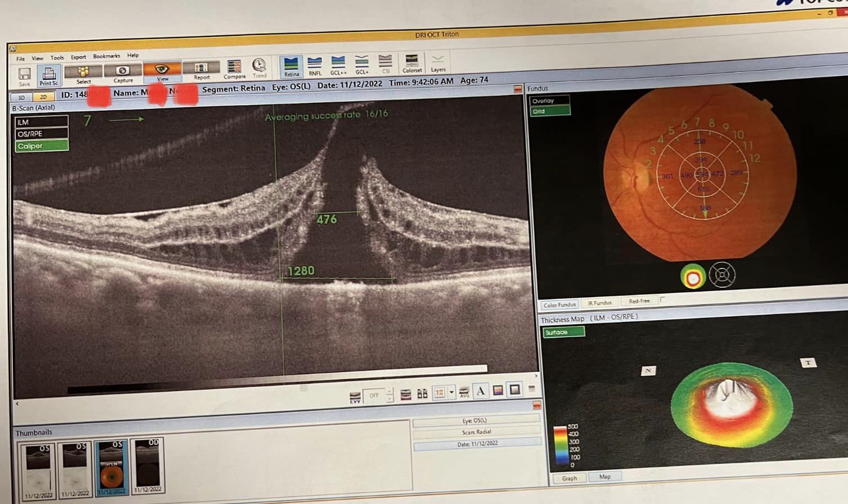
Task: Disable the Caliper measurement toggle
Action: [x=42, y=146]
